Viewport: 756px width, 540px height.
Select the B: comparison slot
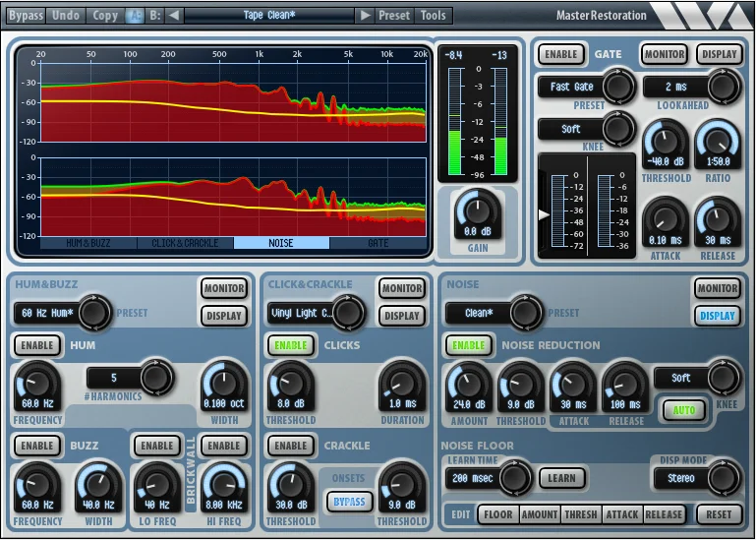pos(154,16)
